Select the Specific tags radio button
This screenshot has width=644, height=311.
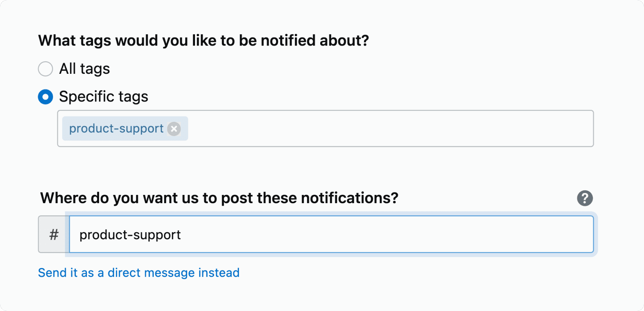45,97
